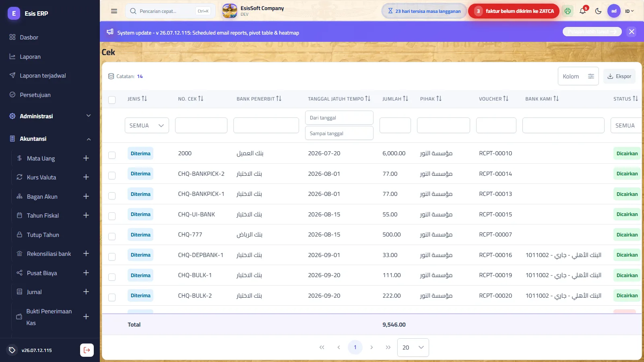Viewport: 644px width, 362px height.
Task: Add new Bagan Akun with plus
Action: (86, 196)
